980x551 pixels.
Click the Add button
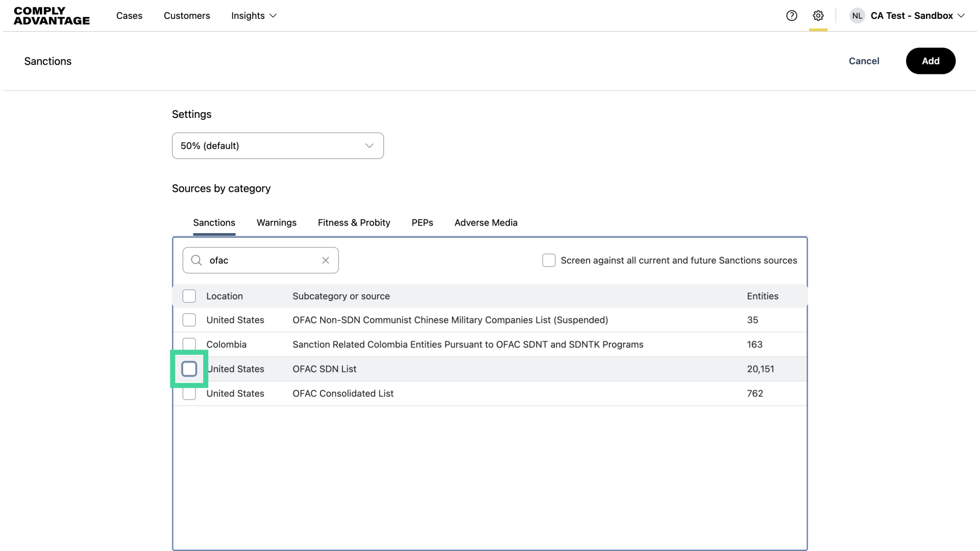tap(930, 61)
